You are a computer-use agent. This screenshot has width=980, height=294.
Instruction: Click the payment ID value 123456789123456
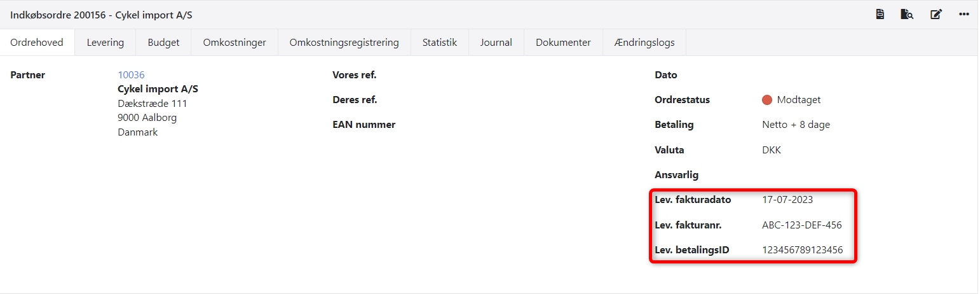(x=802, y=250)
